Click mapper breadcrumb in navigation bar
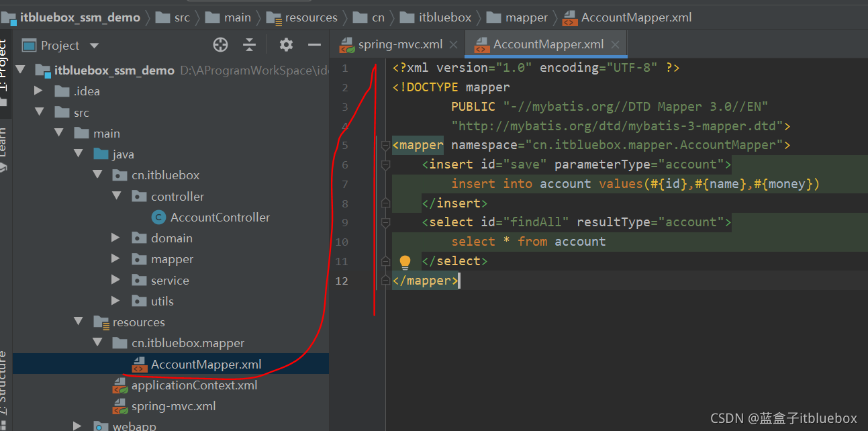The width and height of the screenshot is (868, 431). [518, 17]
